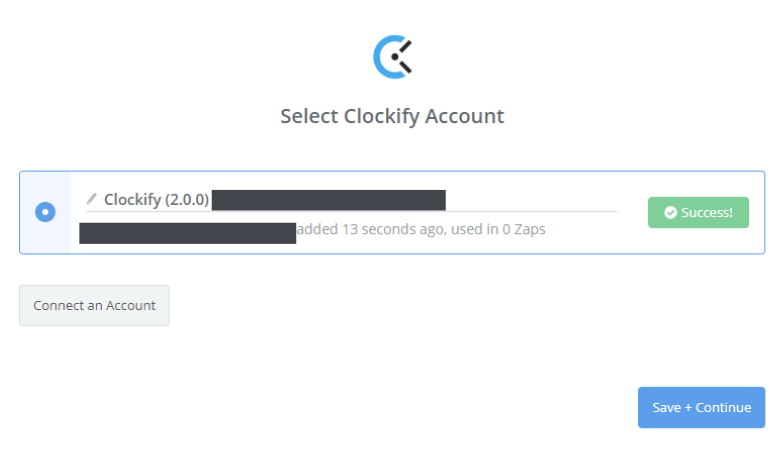The width and height of the screenshot is (780, 464).
Task: Click the Clockify logo icon
Action: click(392, 57)
